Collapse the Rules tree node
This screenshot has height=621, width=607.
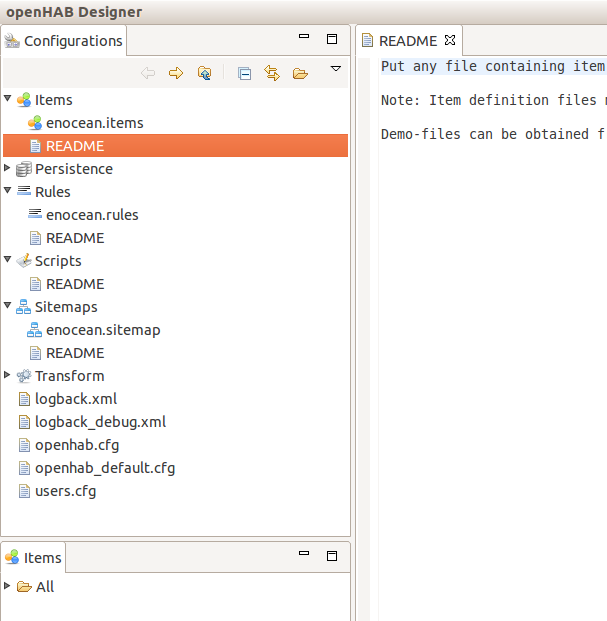pos(8,190)
